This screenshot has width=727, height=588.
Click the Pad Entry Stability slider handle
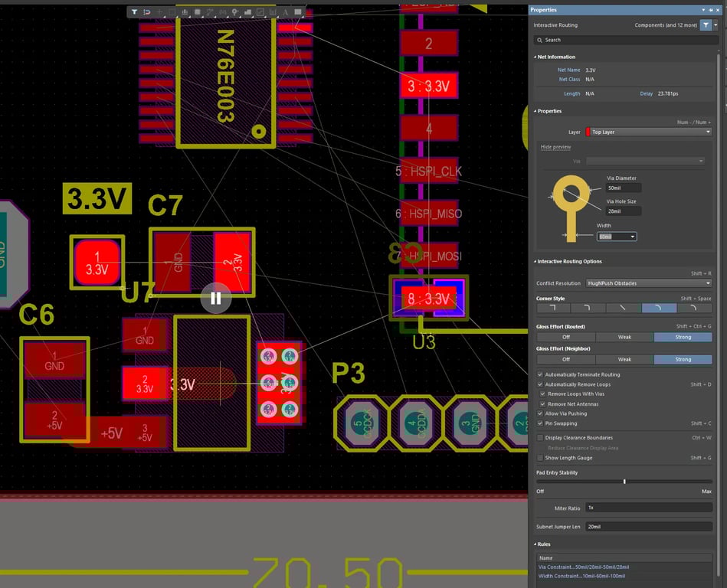click(624, 482)
